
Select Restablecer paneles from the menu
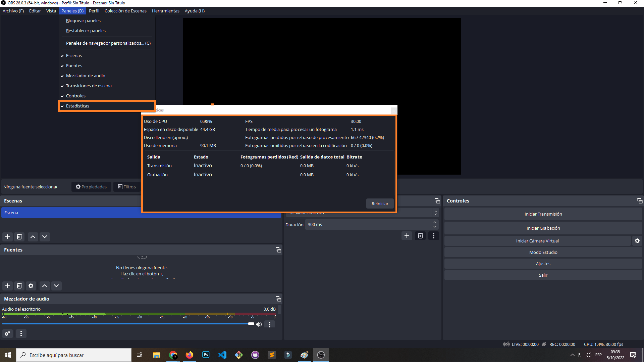click(86, 31)
